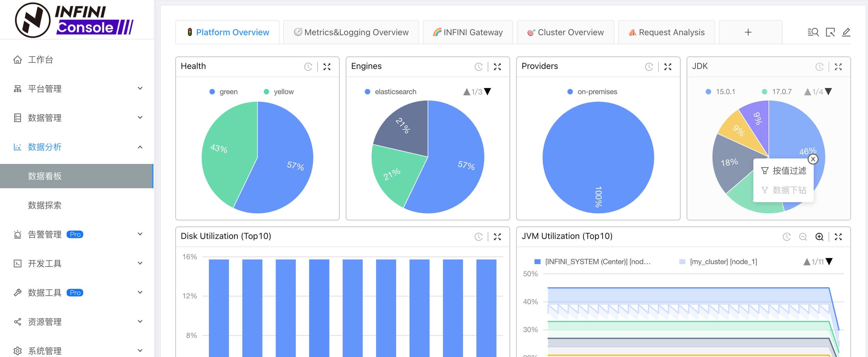Maximize the Engines panel

coord(497,67)
